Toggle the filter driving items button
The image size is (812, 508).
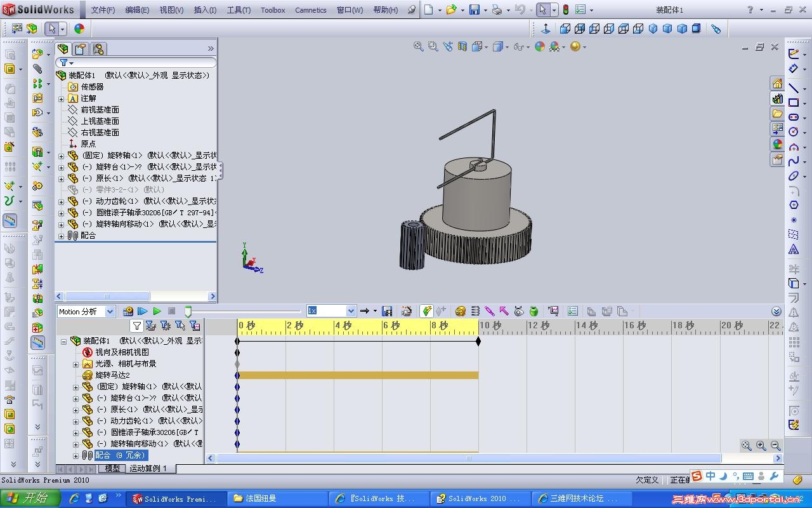pyautogui.click(x=166, y=326)
